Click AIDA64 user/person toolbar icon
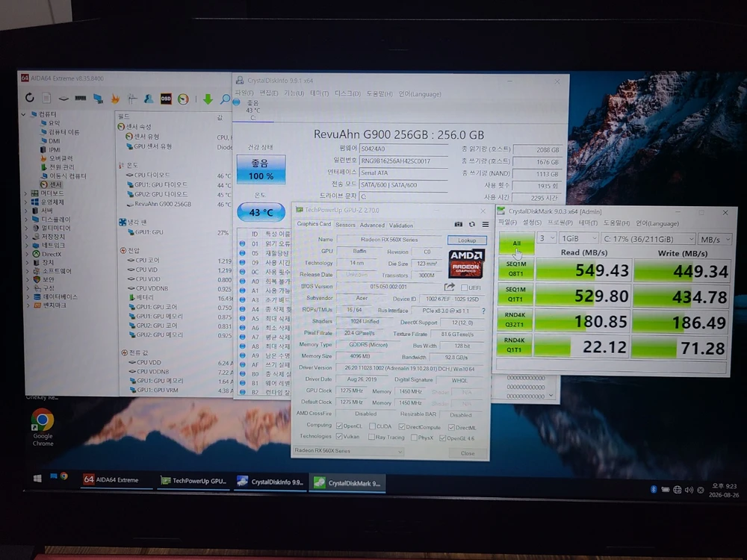The height and width of the screenshot is (560, 747). pyautogui.click(x=149, y=98)
